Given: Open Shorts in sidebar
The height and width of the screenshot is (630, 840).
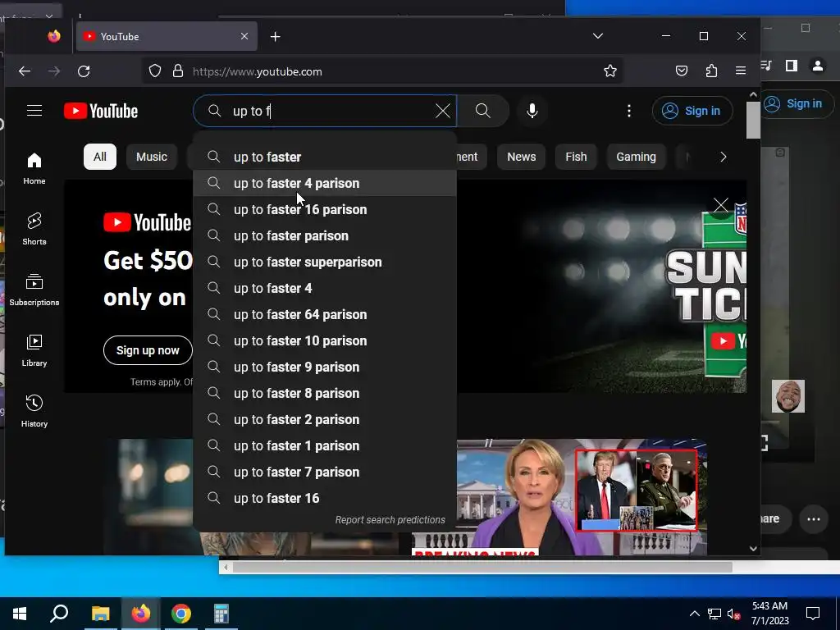Looking at the screenshot, I should point(34,229).
